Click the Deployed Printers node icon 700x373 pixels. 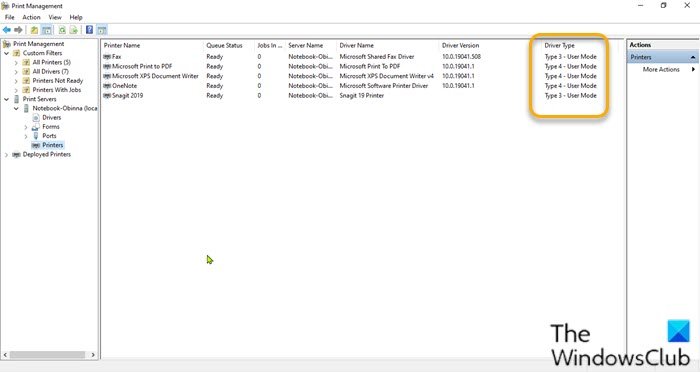[17, 154]
